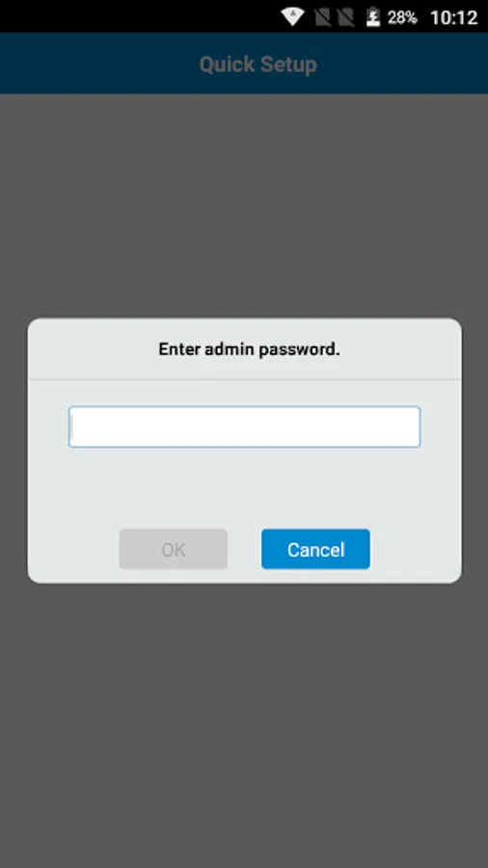Tap the 28% battery percentage indicator
Viewport: 488px width, 868px height.
click(402, 17)
